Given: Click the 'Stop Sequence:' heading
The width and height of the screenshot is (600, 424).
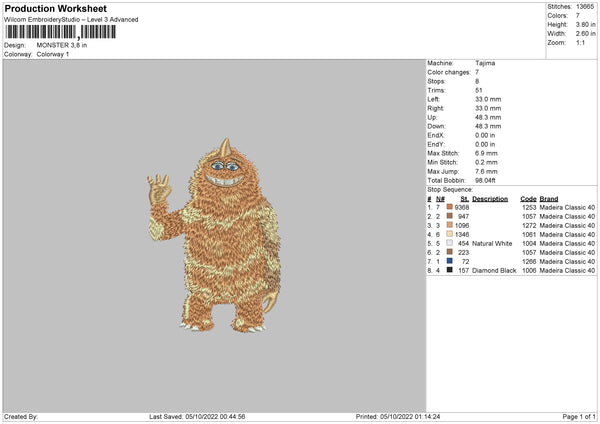Looking at the screenshot, I should coord(450,190).
